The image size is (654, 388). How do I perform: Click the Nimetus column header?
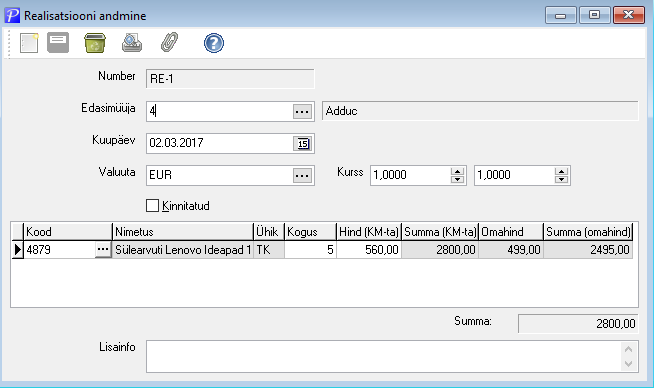click(183, 232)
